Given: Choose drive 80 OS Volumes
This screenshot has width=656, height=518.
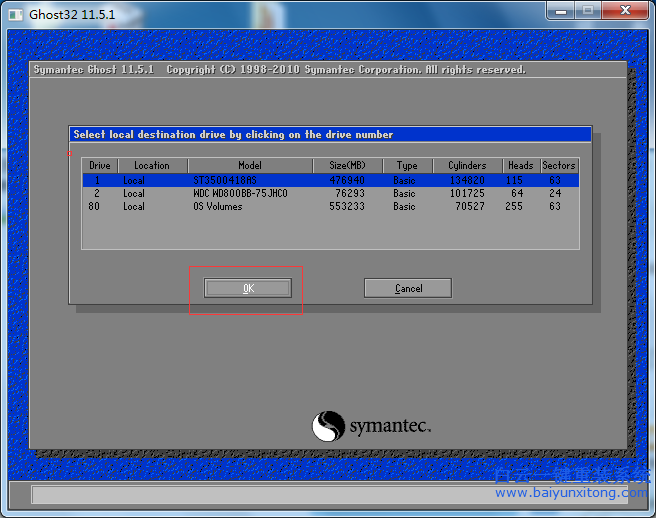Looking at the screenshot, I should point(330,206).
